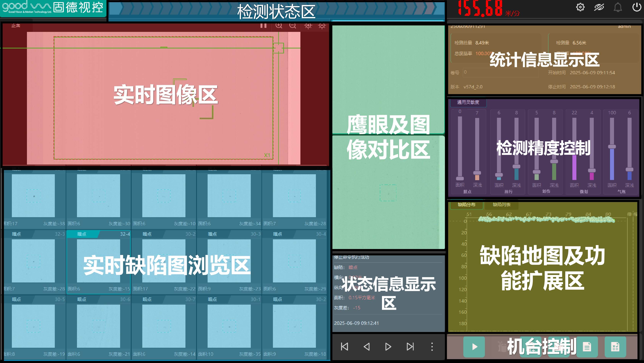Switch to the 缺陷列表 tab
This screenshot has width=644, height=363.
click(501, 205)
